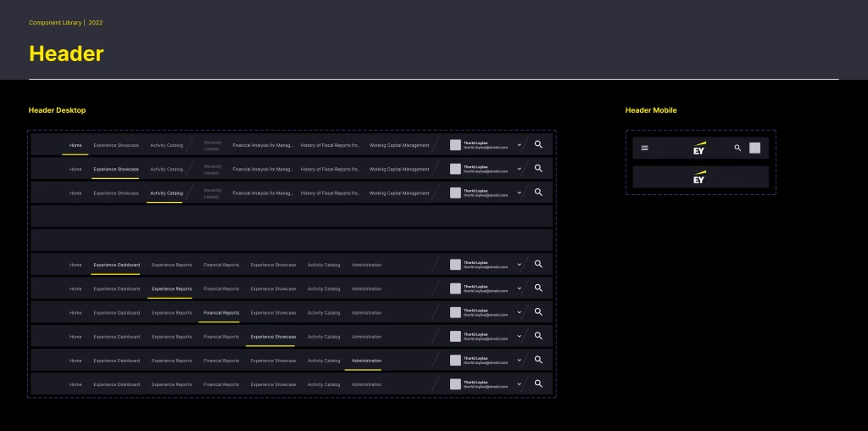Click the avatar square in the mobile header
The width and height of the screenshot is (868, 431).
click(x=754, y=148)
